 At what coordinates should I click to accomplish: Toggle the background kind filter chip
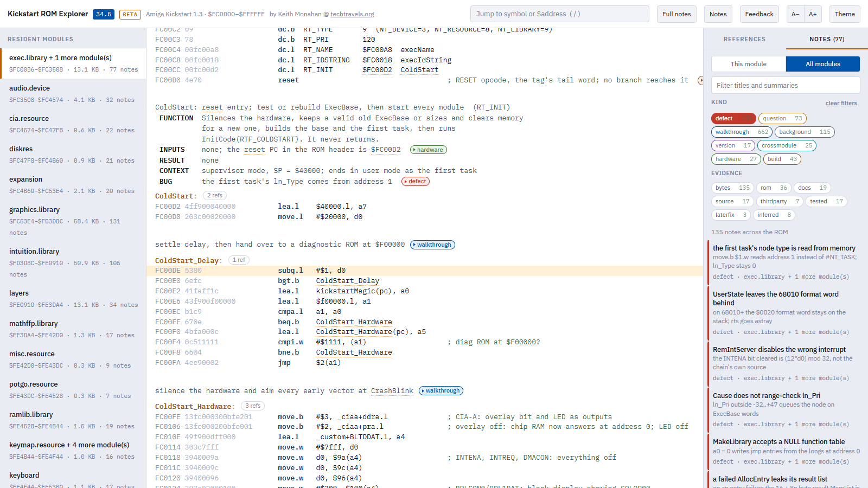point(805,132)
